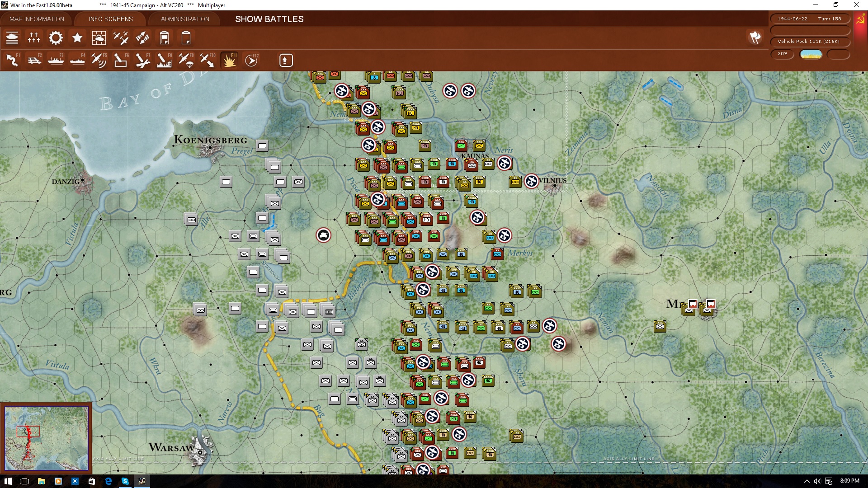Image resolution: width=868 pixels, height=488 pixels.
Task: Select the Danzig city on the map
Action: coord(82,180)
